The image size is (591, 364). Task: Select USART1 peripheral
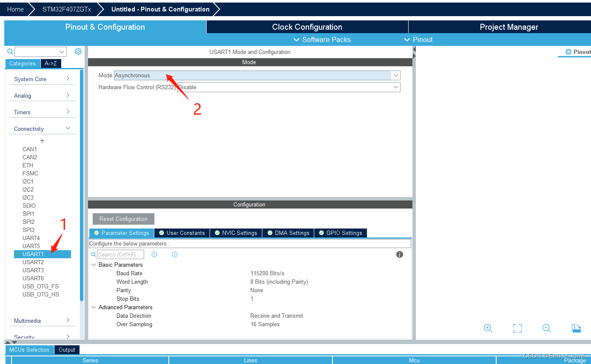[43, 254]
